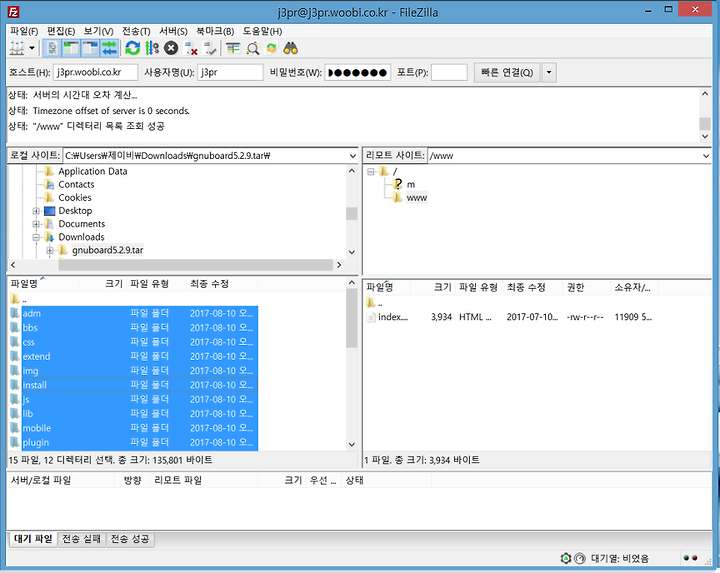Click the password field
The width and height of the screenshot is (720, 573).
(x=358, y=73)
